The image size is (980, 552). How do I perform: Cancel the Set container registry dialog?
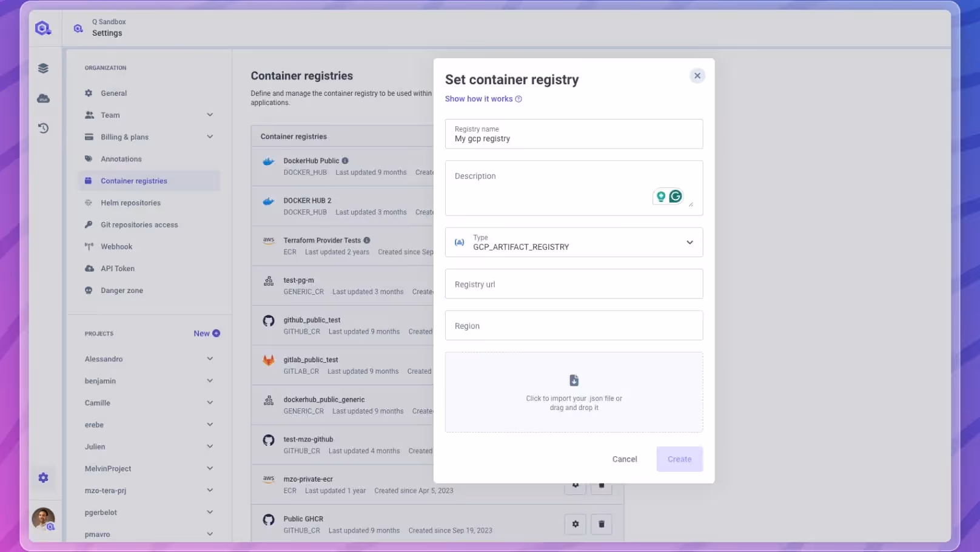click(x=624, y=459)
